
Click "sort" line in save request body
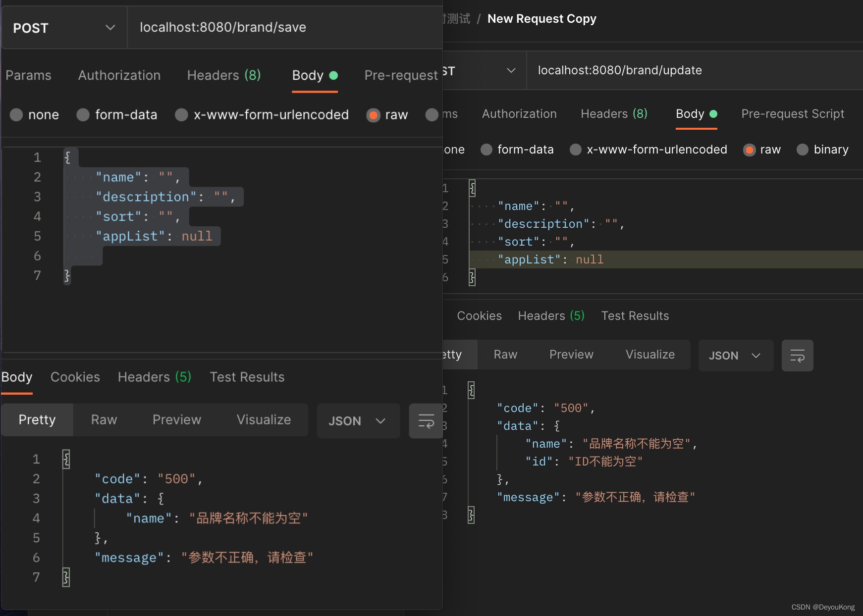[138, 217]
